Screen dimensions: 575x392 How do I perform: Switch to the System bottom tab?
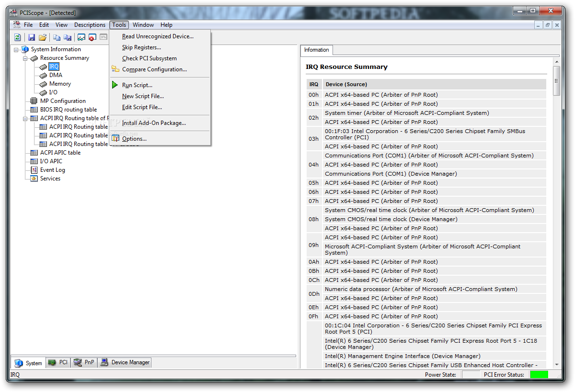28,363
